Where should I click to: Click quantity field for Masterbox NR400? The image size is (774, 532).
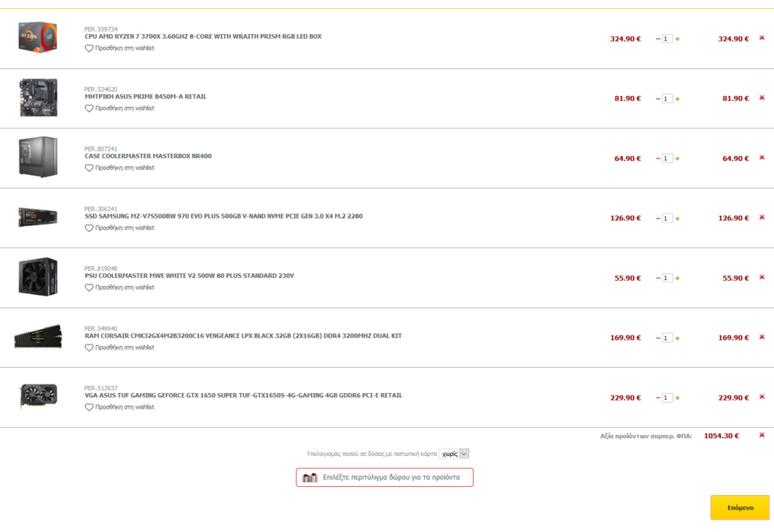coord(668,158)
